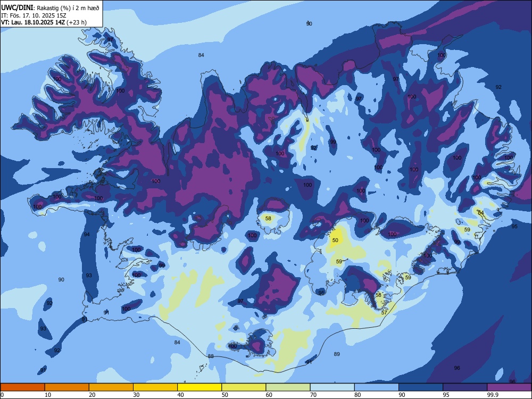
Task: Click the orange 10–20 legend swatch
Action: point(67,387)
